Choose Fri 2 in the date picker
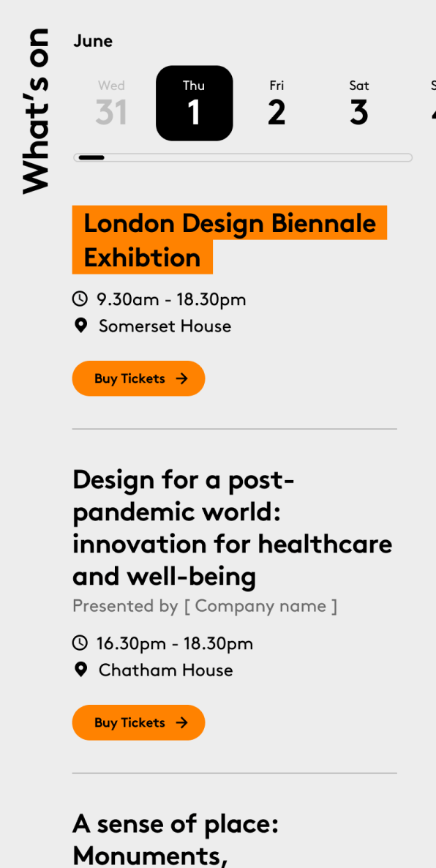The width and height of the screenshot is (436, 868). coord(277,103)
